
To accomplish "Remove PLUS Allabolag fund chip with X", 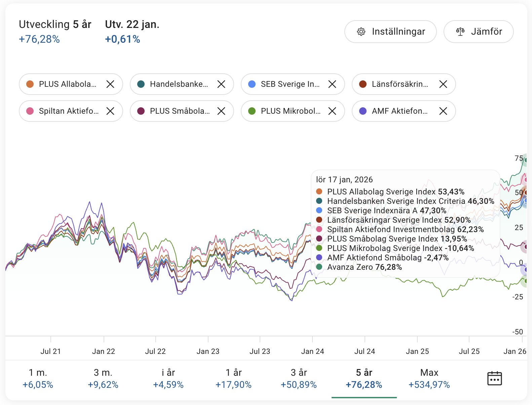I will (110, 84).
